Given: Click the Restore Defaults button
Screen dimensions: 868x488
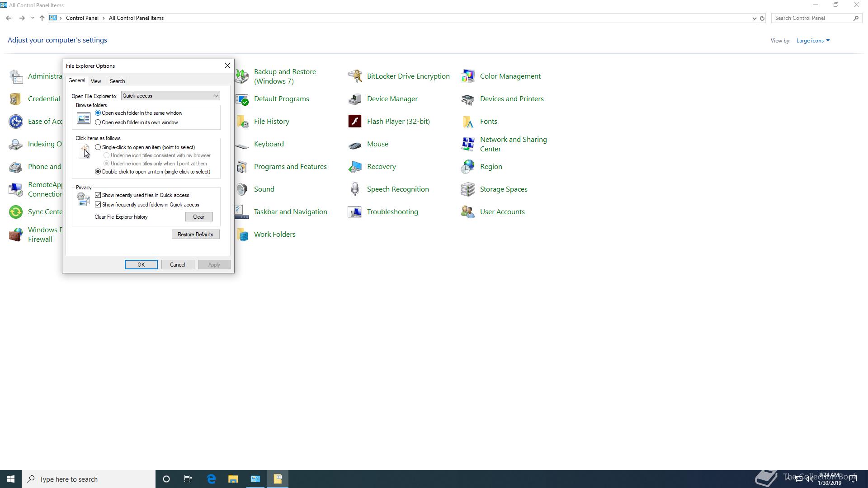Looking at the screenshot, I should (195, 235).
